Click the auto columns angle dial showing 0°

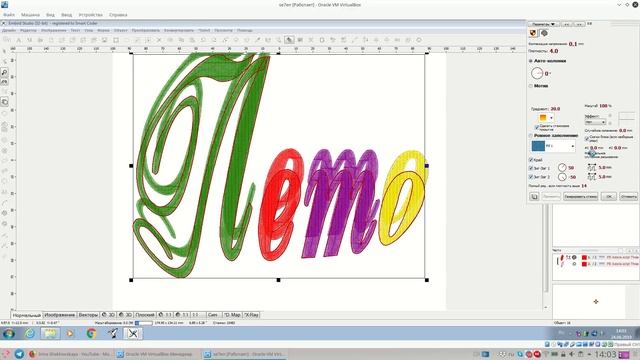(537, 73)
